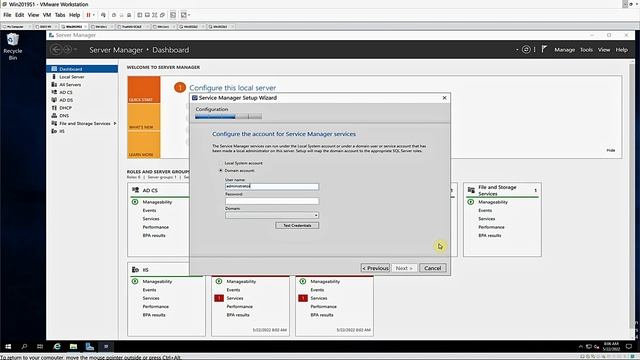Select Dashboard in the Server Manager sidebar

pyautogui.click(x=82, y=69)
